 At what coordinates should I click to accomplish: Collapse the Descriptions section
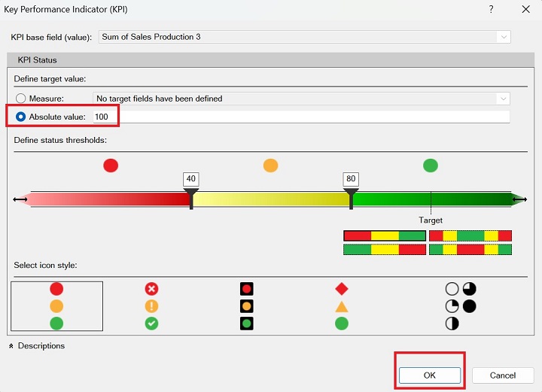[x=11, y=346]
